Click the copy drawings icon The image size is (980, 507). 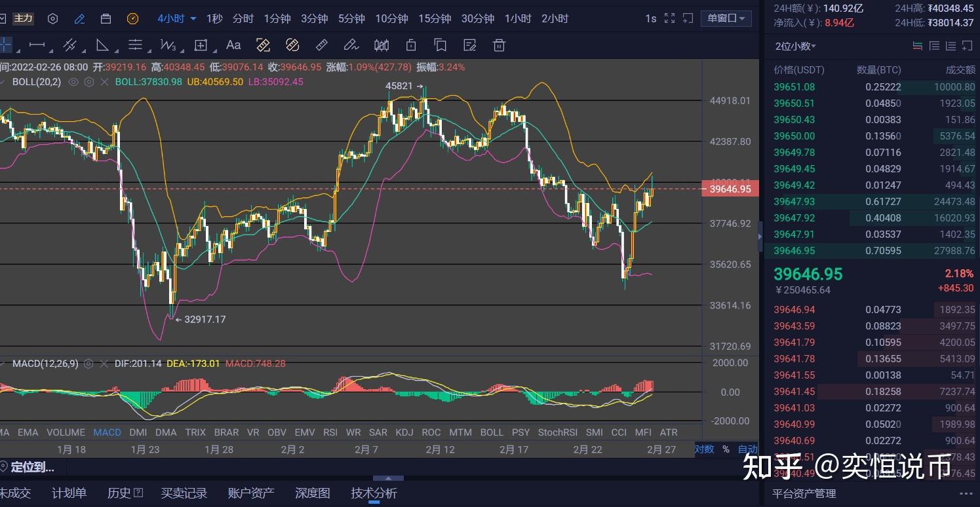441,45
